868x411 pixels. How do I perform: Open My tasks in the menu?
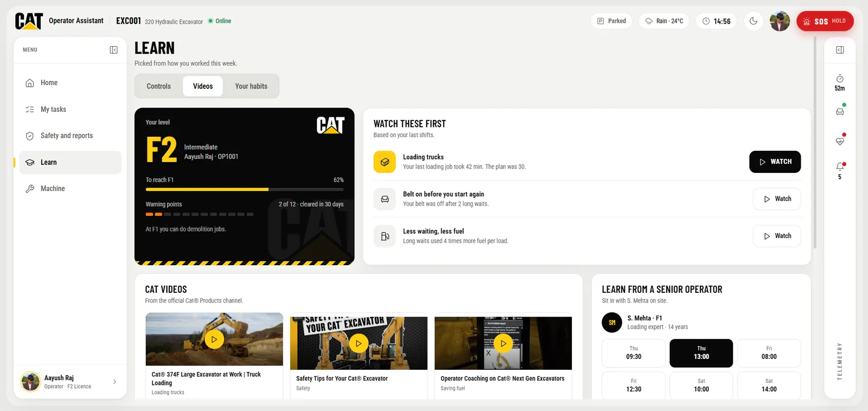point(71,110)
